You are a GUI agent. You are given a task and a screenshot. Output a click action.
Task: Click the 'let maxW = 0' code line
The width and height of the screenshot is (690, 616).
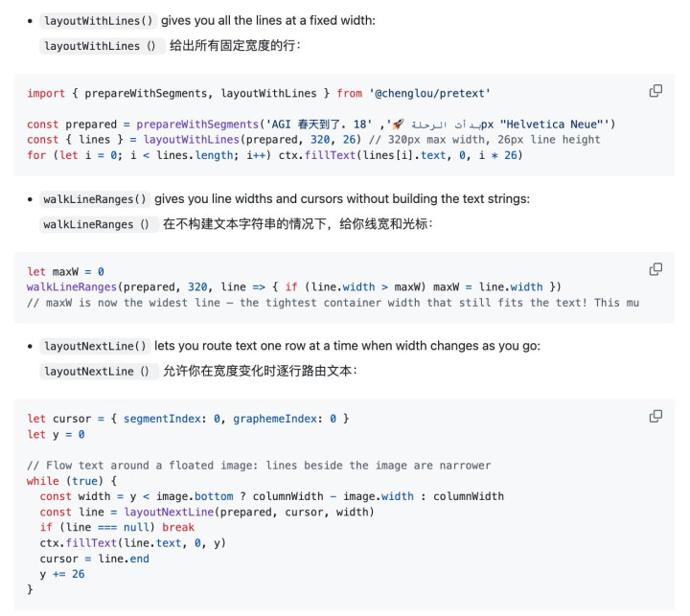(x=66, y=271)
